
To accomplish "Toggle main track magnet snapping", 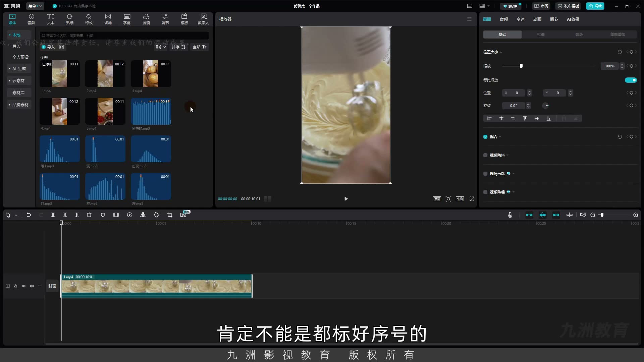I will [x=529, y=215].
